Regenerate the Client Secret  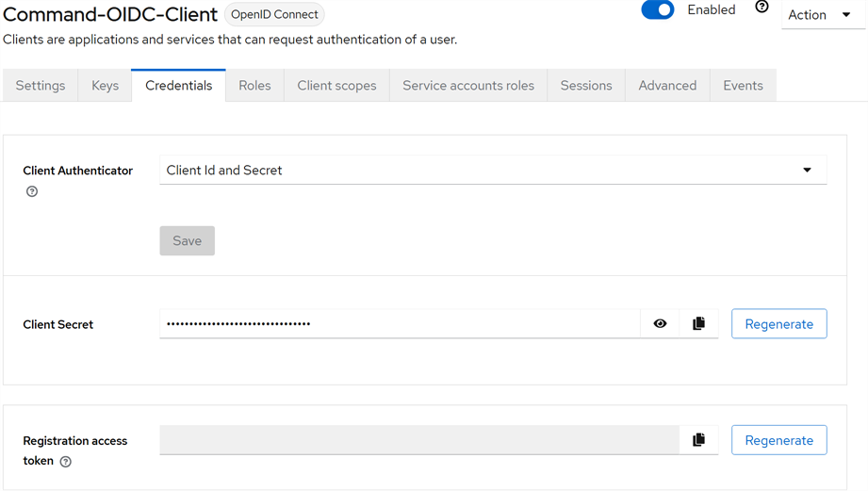778,323
